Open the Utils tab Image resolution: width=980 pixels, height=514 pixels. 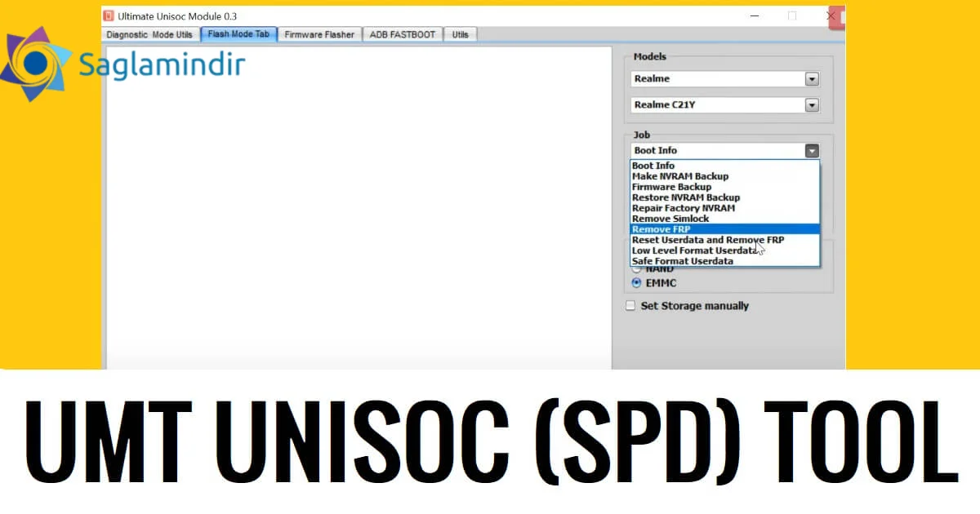click(461, 34)
